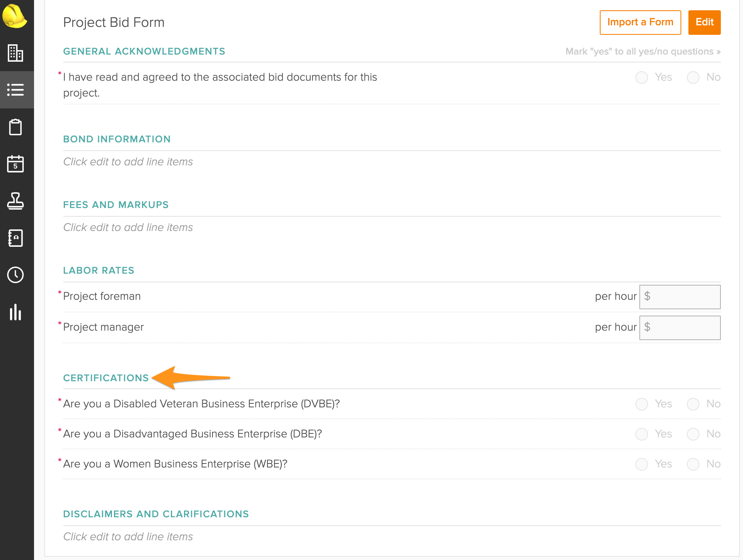
Task: Select Yes for bid documents agreement
Action: pos(641,78)
